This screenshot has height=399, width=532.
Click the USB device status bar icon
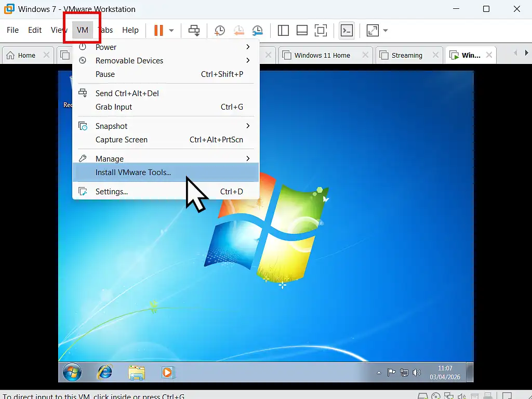point(487,395)
